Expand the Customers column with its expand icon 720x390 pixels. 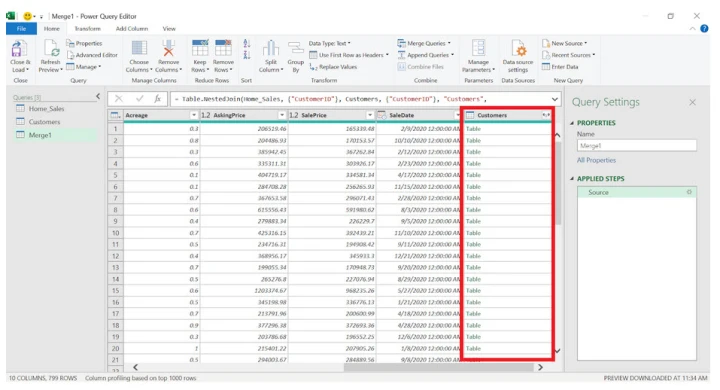[546, 115]
